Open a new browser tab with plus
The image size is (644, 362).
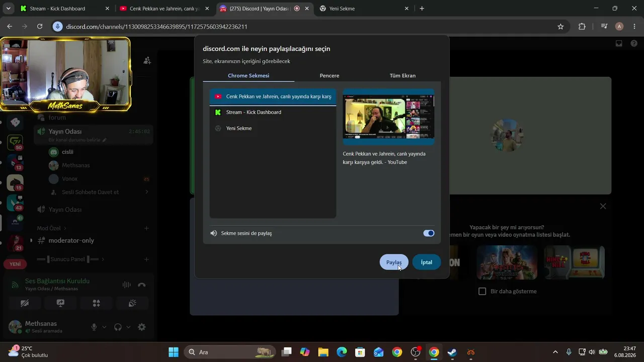click(x=422, y=9)
